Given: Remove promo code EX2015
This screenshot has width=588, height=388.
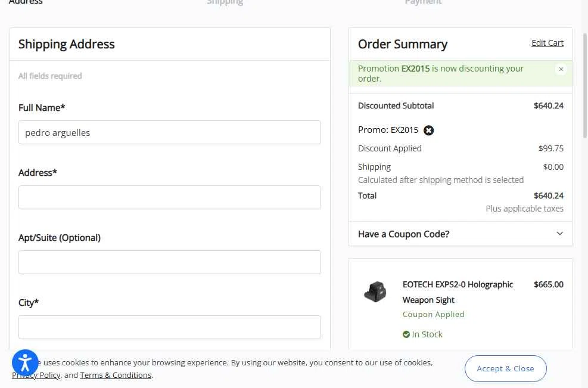Looking at the screenshot, I should point(428,130).
